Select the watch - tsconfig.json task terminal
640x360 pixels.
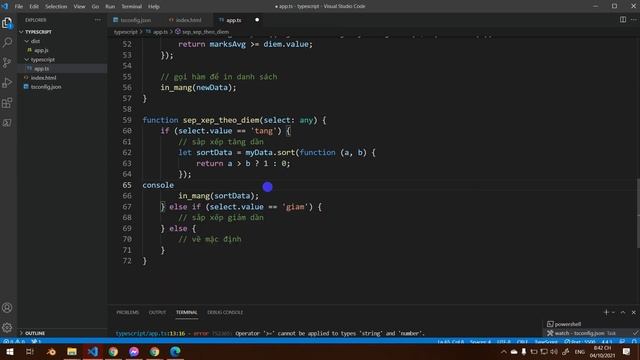[x=591, y=333]
